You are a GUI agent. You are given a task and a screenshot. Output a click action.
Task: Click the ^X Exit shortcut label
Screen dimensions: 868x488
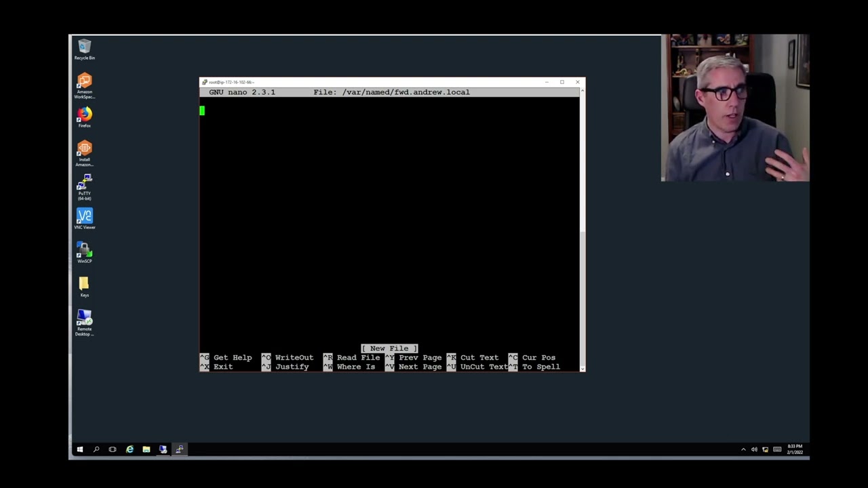[x=216, y=367]
